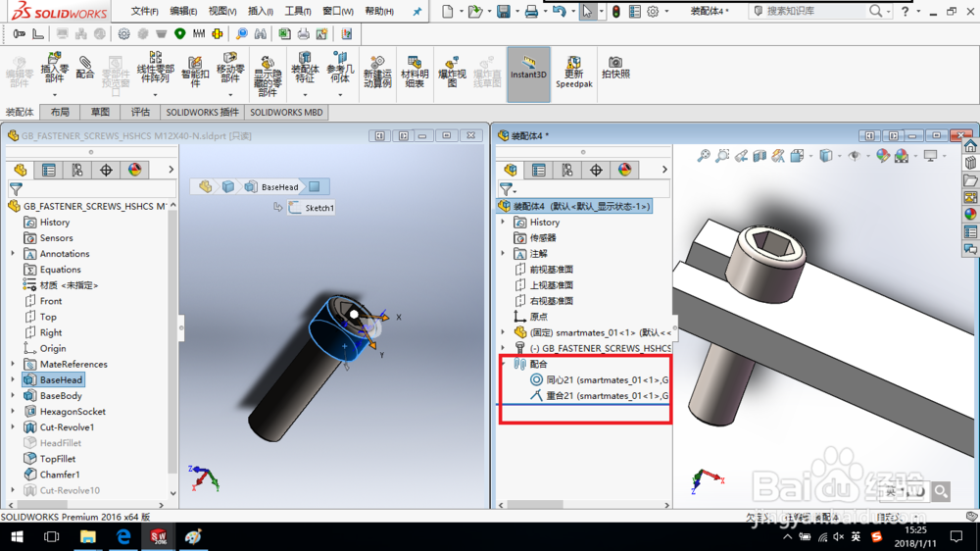Screen dimensions: 980x551
Task: Click BaseHead in selection breadcrumb
Action: (272, 186)
